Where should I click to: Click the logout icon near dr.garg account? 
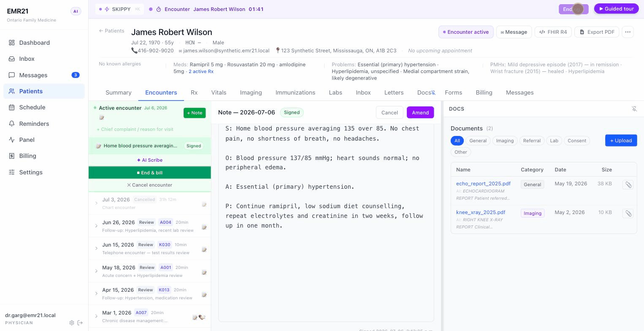point(80,323)
